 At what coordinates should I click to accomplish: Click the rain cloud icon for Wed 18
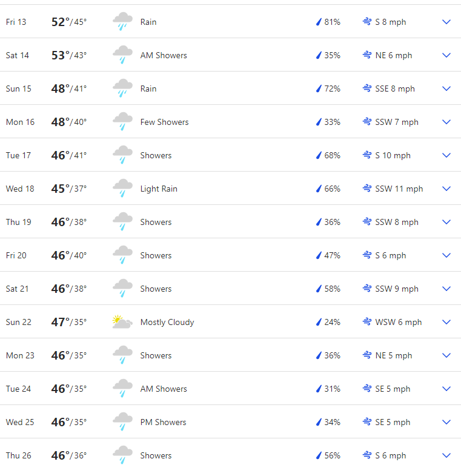click(122, 189)
